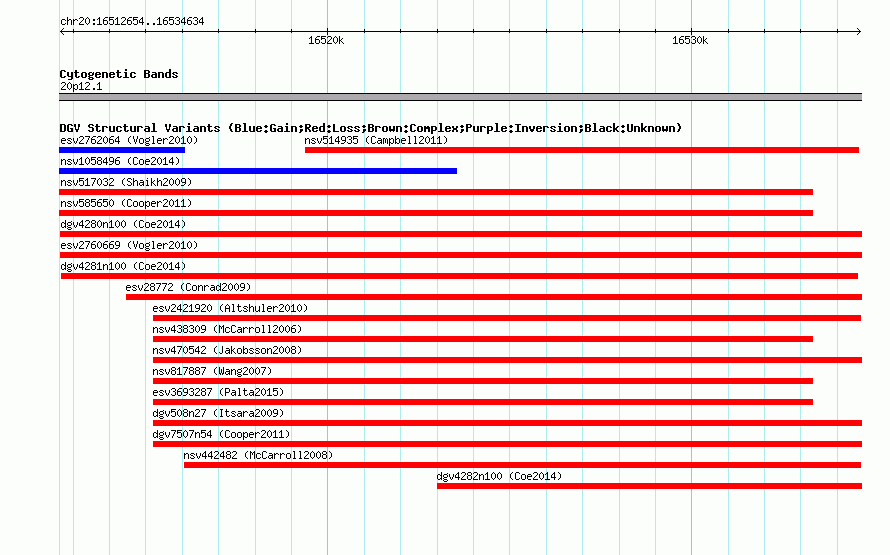Viewport: 890px width, 555px height.
Task: Select the red bar under dgv508n27
Action: click(x=507, y=423)
